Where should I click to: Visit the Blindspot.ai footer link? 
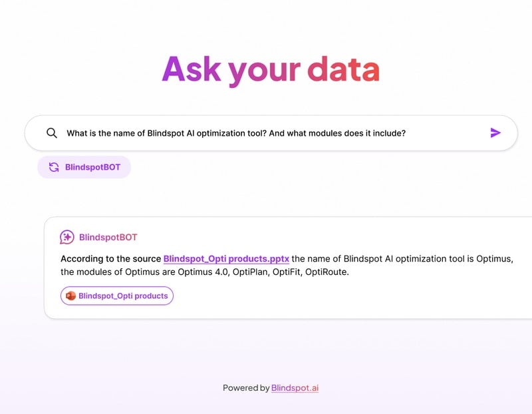(295, 387)
